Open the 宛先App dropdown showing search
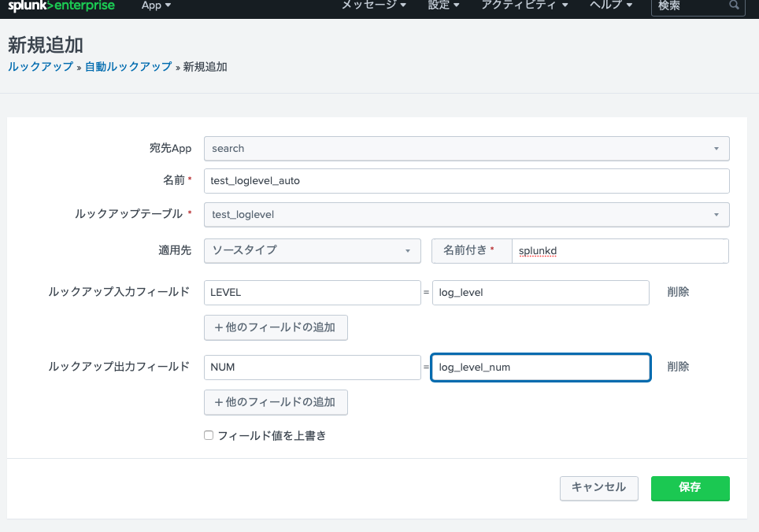 466,148
